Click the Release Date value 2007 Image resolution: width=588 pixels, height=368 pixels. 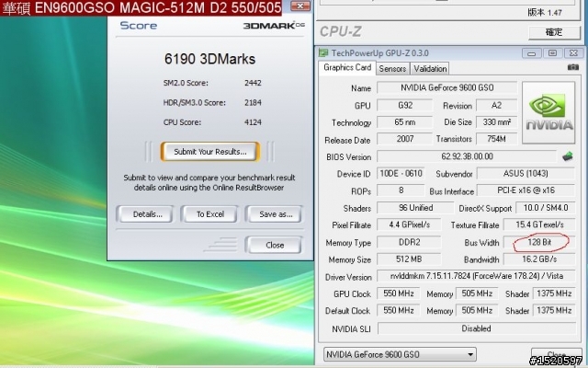coord(404,139)
